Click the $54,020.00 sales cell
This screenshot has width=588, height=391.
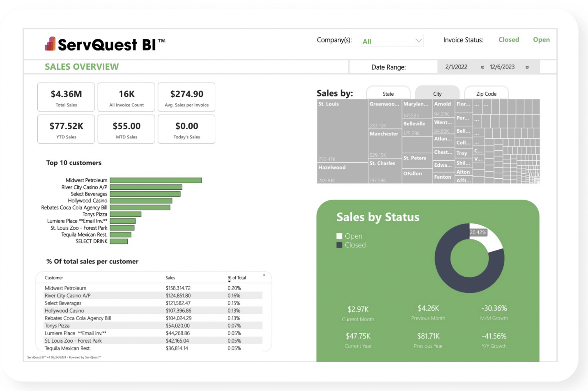tap(178, 326)
